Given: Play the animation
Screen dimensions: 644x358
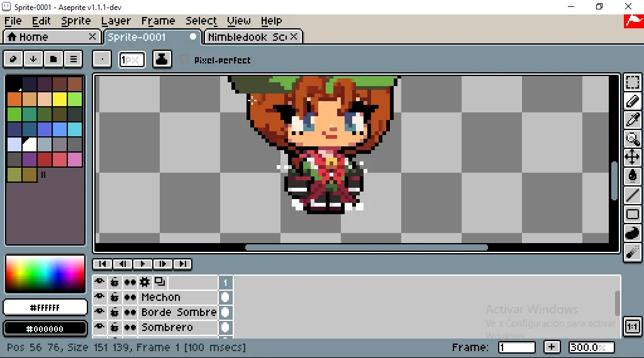Looking at the screenshot, I should pos(143,264).
